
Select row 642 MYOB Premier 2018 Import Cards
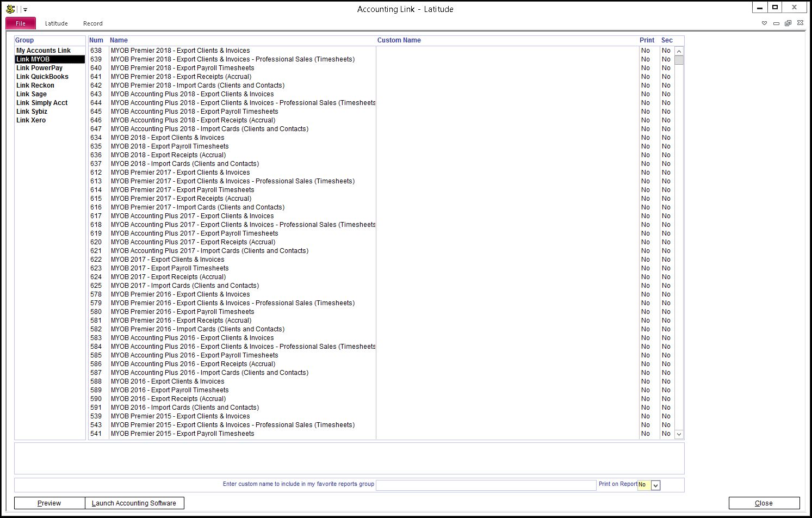381,85
